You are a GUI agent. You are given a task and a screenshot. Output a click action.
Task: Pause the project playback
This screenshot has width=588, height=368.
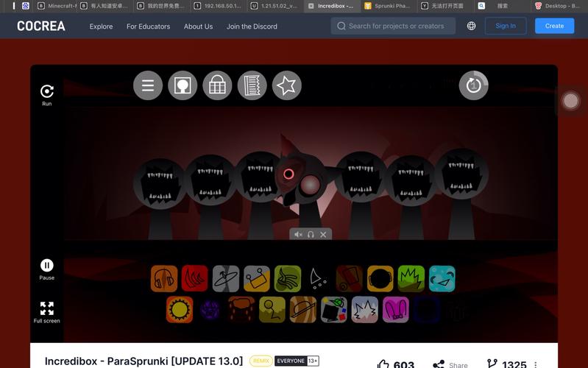tap(47, 269)
